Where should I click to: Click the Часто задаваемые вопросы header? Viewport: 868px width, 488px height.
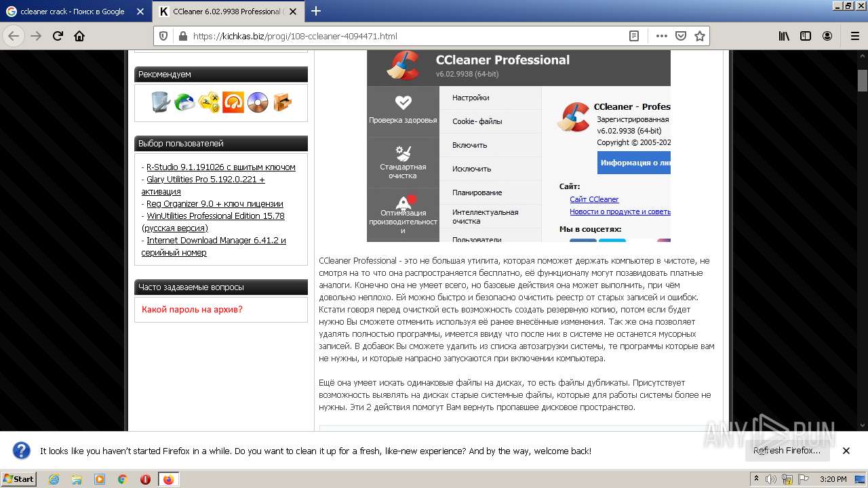tap(221, 287)
